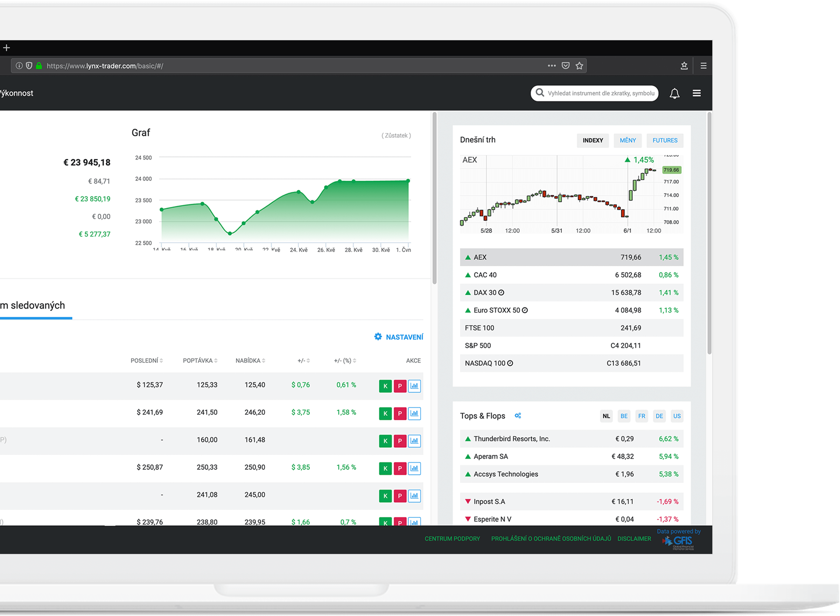Image resolution: width=840 pixels, height=616 pixels.
Task: Click the right panel vertical scrollbar
Action: pos(709,233)
